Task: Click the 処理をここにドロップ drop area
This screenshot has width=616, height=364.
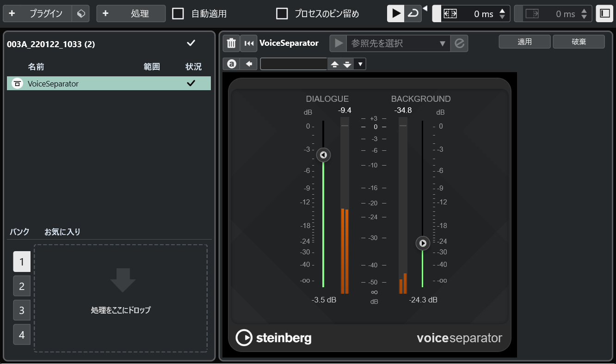Action: click(121, 298)
